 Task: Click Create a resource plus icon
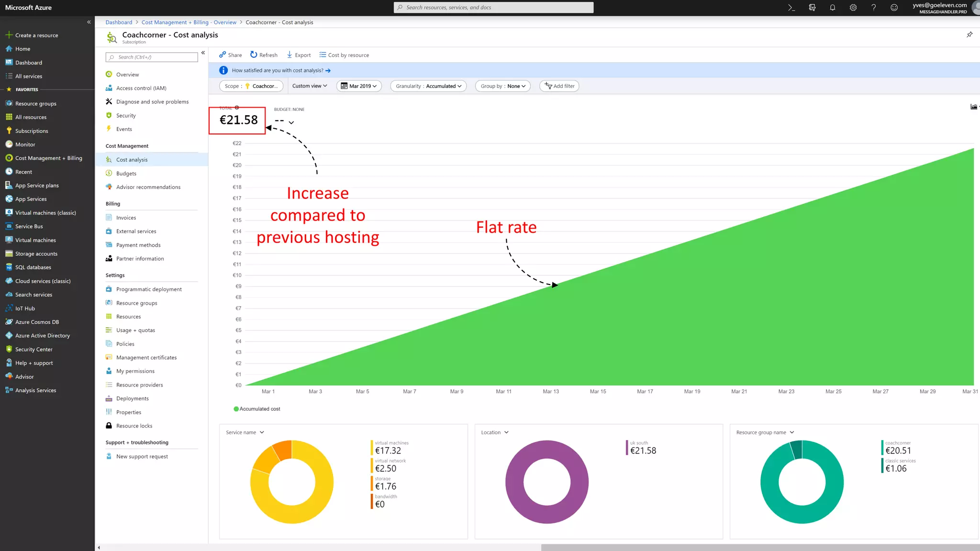pos(9,35)
